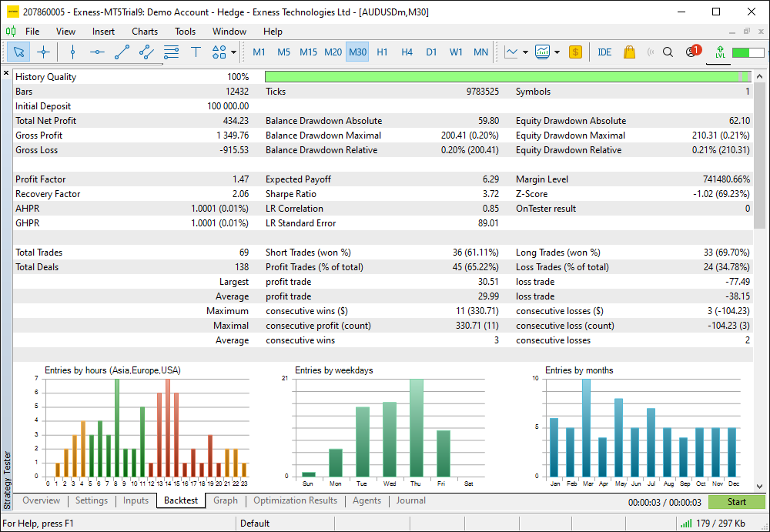This screenshot has height=532, width=770.
Task: Close the Strategy Tester panel
Action: tap(6, 73)
